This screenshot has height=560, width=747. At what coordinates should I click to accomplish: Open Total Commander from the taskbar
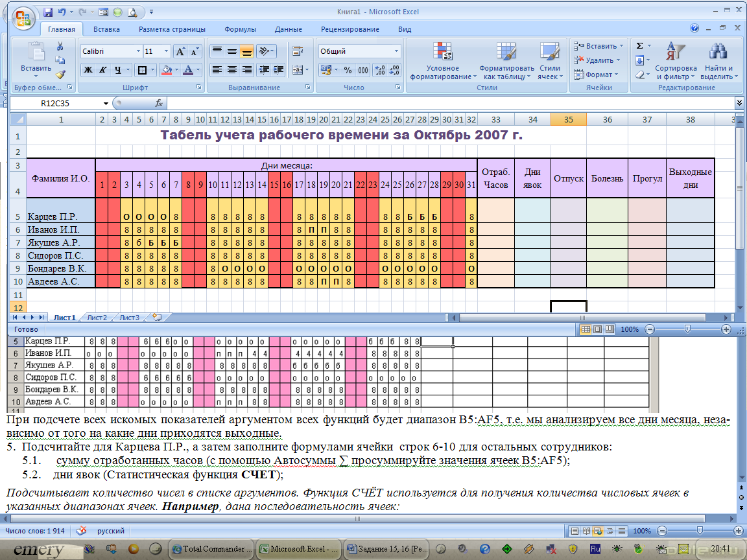coord(212,549)
